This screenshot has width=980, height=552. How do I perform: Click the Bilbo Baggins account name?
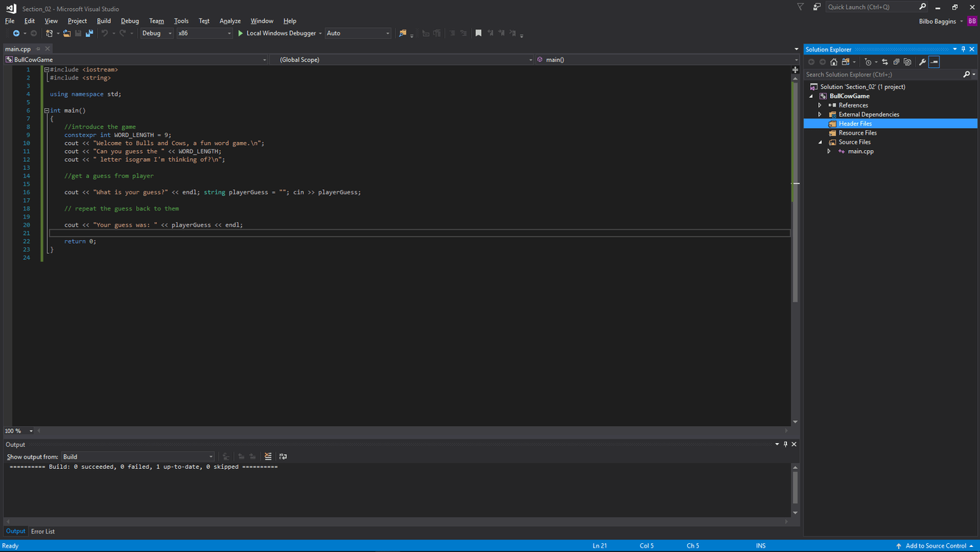(x=937, y=21)
